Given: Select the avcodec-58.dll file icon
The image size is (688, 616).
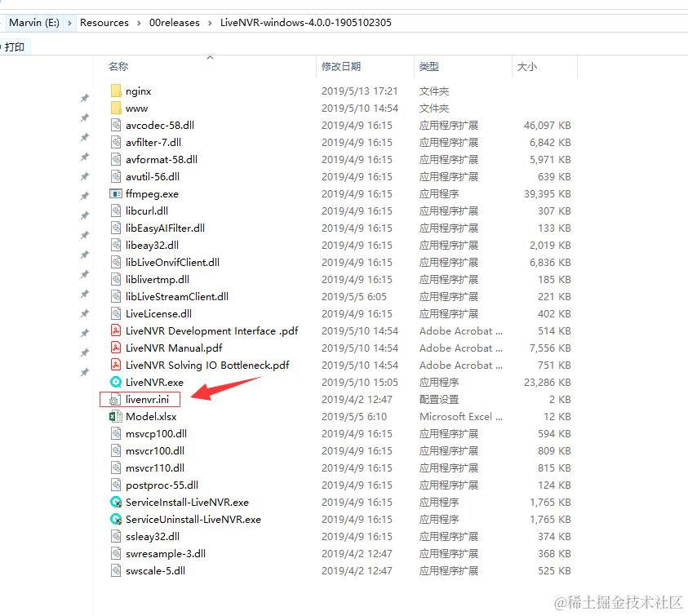Looking at the screenshot, I should click(116, 125).
